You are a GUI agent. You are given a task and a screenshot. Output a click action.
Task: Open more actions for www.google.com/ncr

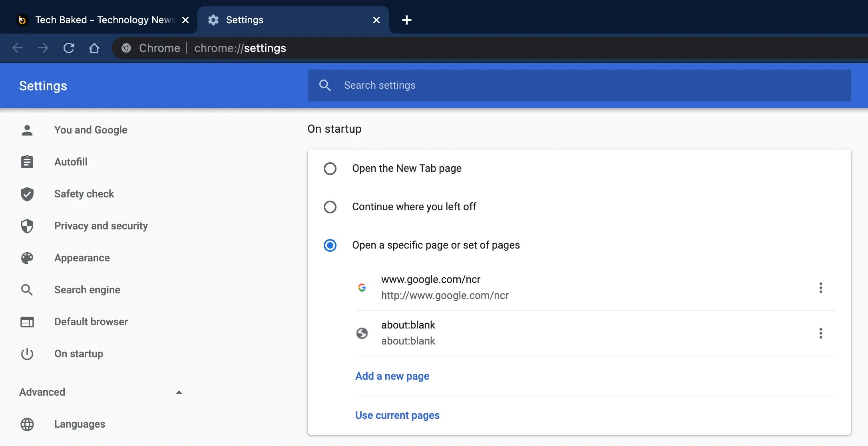(x=820, y=288)
